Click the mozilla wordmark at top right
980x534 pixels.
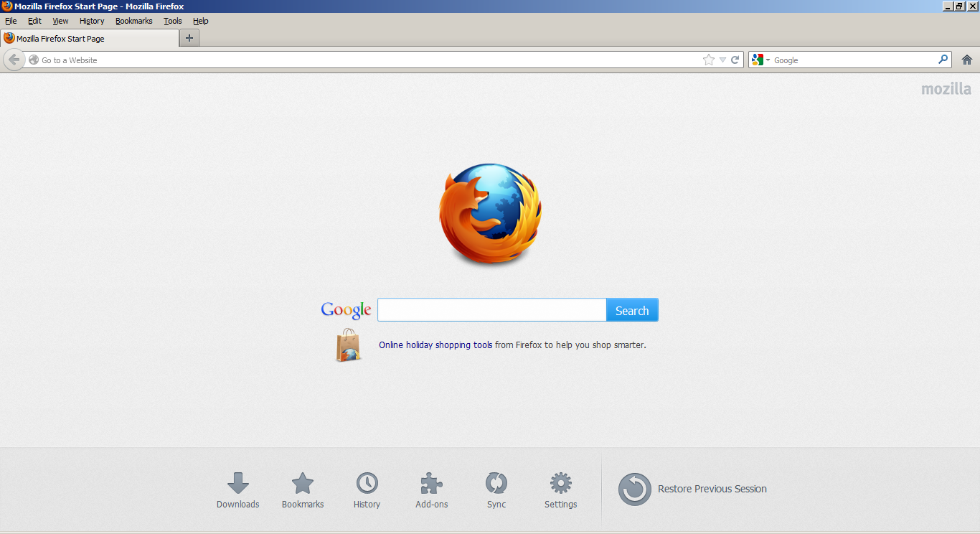click(x=946, y=89)
